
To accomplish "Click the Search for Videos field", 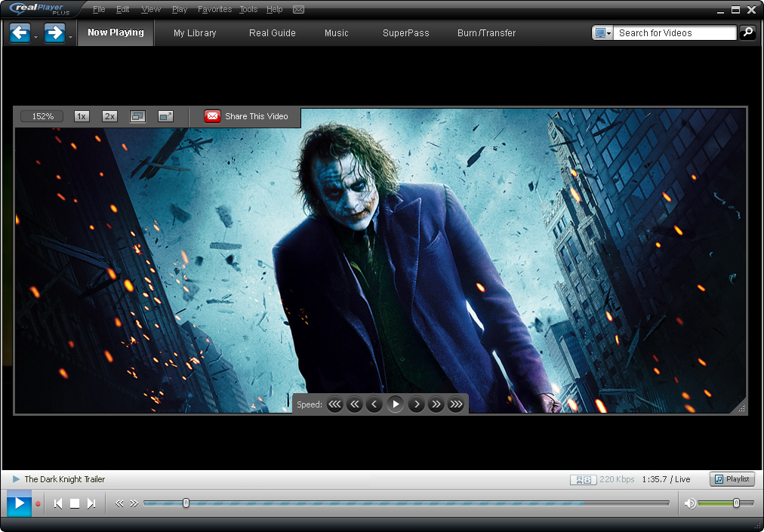I will pos(675,32).
